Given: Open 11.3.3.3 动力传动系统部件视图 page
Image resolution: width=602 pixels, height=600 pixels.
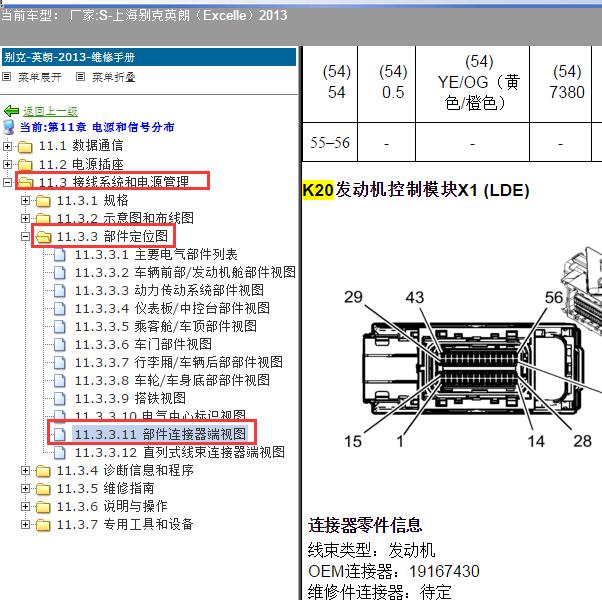Looking at the screenshot, I should pos(169,290).
